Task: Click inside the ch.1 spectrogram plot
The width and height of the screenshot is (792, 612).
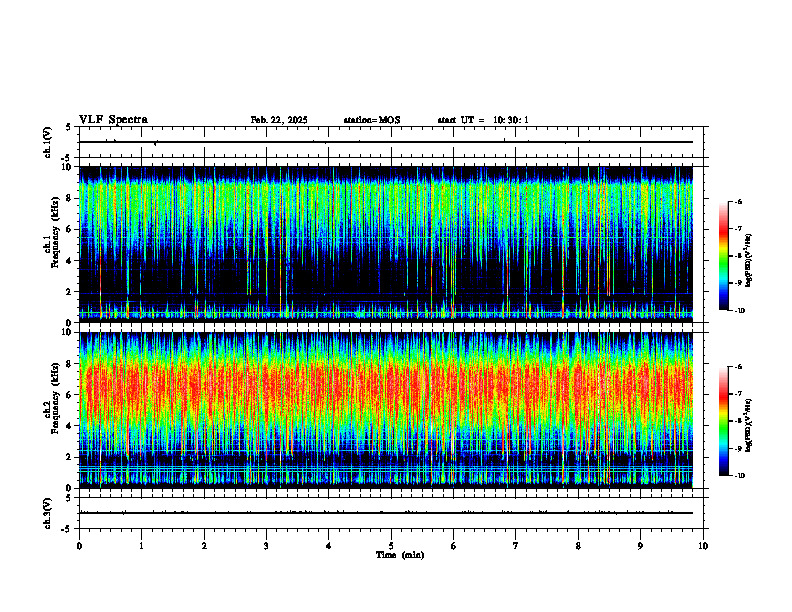Action: [x=386, y=244]
